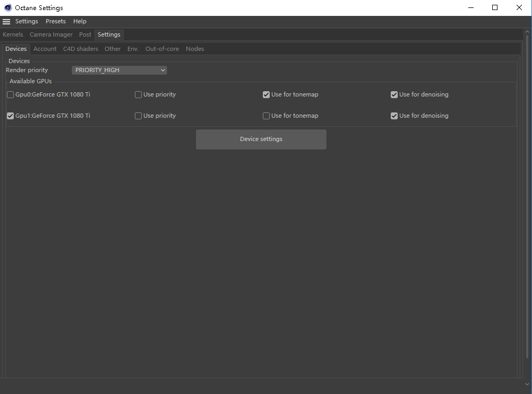Open the Help menu

tap(80, 21)
